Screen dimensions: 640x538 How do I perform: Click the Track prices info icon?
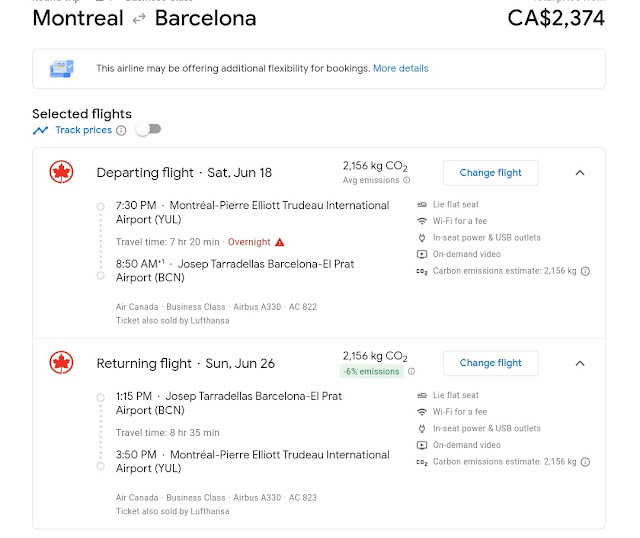(121, 130)
